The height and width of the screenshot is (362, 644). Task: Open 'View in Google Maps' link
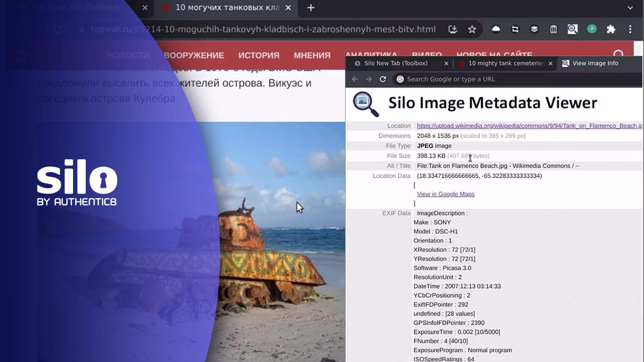pos(445,194)
